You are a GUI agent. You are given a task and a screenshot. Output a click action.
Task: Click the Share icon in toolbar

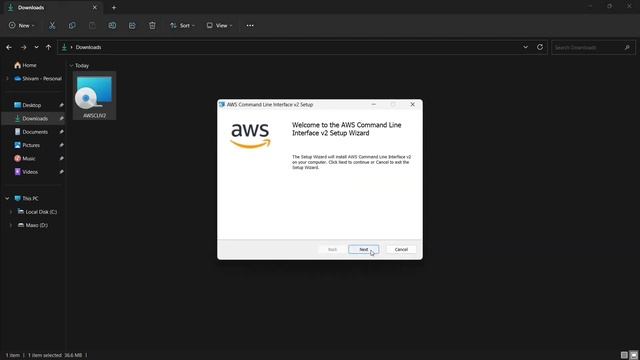(132, 25)
